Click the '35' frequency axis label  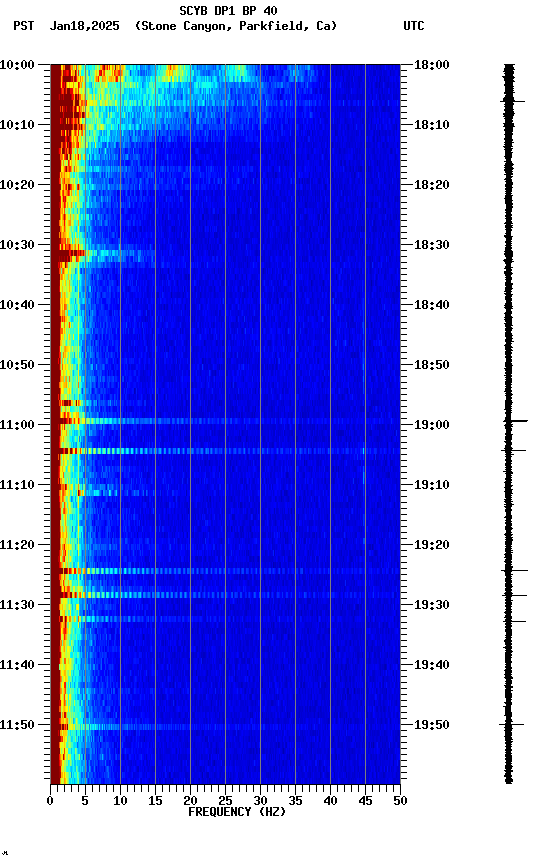tap(295, 801)
